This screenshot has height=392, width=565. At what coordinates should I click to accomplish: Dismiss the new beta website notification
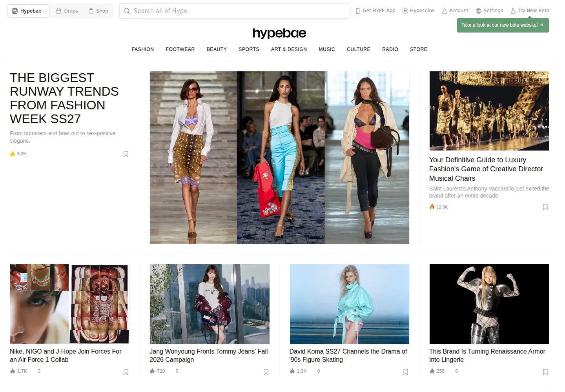click(x=542, y=25)
